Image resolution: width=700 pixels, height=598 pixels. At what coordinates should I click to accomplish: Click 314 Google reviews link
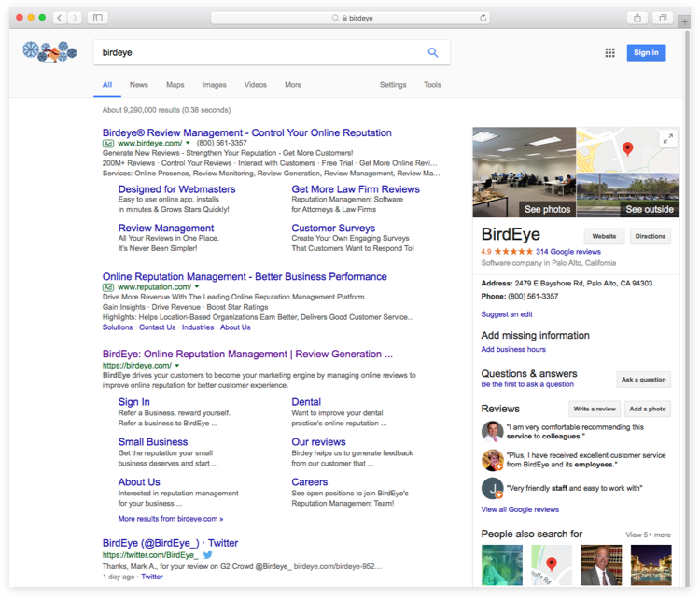pos(568,252)
